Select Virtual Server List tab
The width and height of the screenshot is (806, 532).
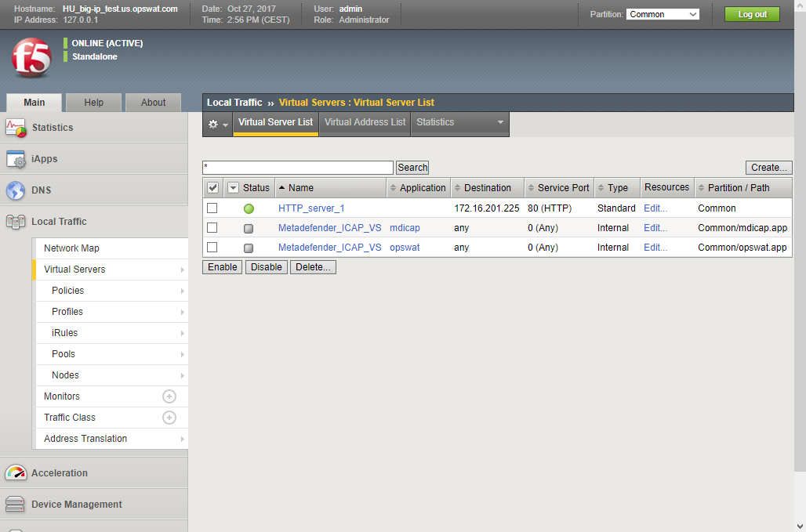(275, 124)
